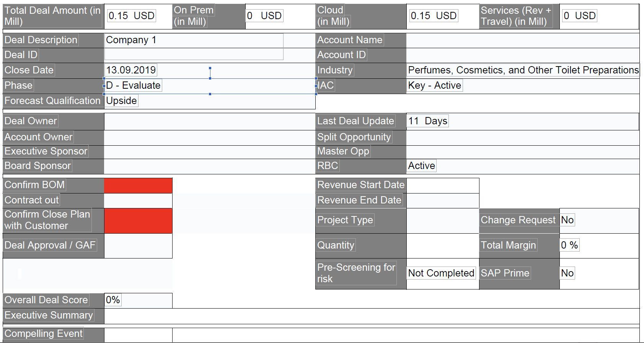Image resolution: width=644 pixels, height=343 pixels.
Task: Select the SAP Prime value No
Action: (x=567, y=273)
